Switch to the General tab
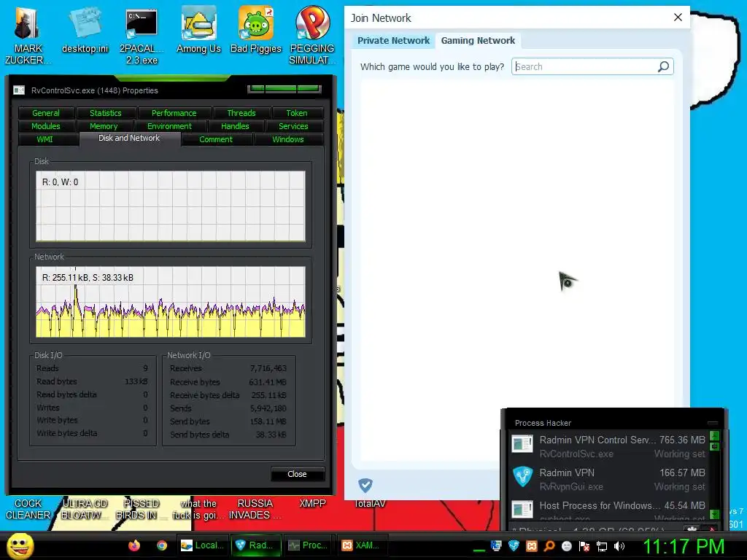This screenshot has height=560, width=747. pos(46,113)
